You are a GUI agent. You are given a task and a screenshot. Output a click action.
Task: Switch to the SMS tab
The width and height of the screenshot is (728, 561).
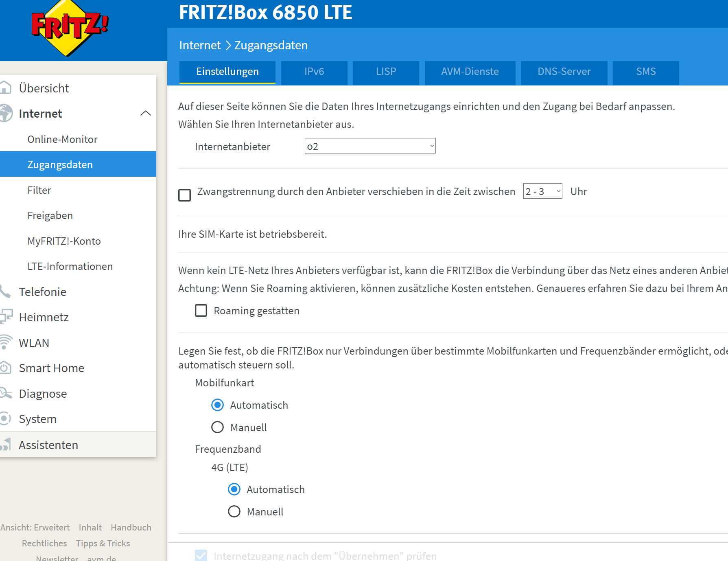(x=646, y=72)
